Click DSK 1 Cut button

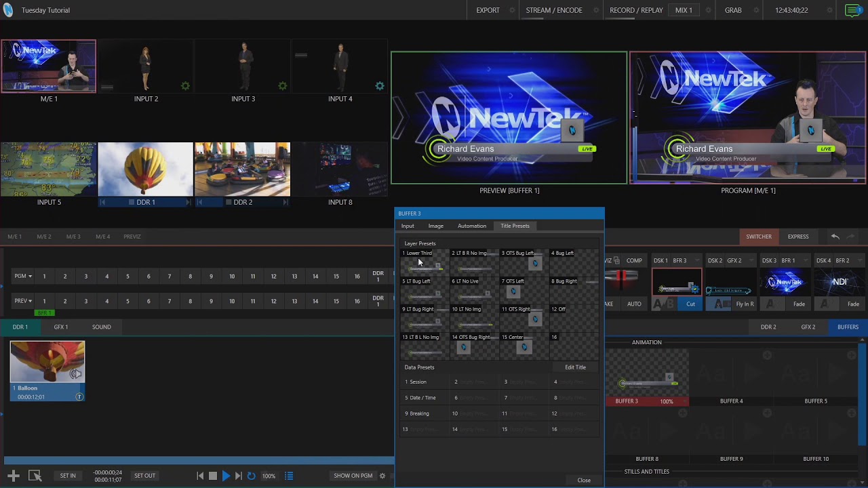tap(690, 304)
